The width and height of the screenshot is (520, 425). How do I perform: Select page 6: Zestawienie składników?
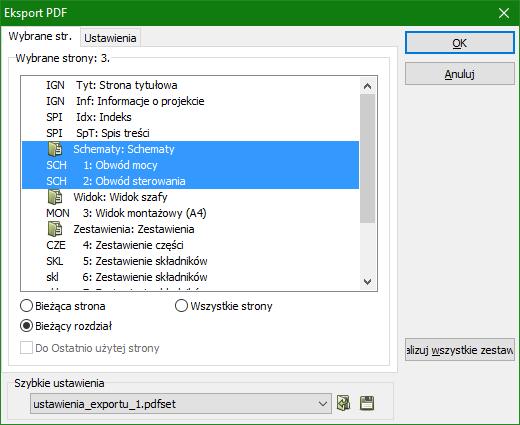pyautogui.click(x=190, y=277)
